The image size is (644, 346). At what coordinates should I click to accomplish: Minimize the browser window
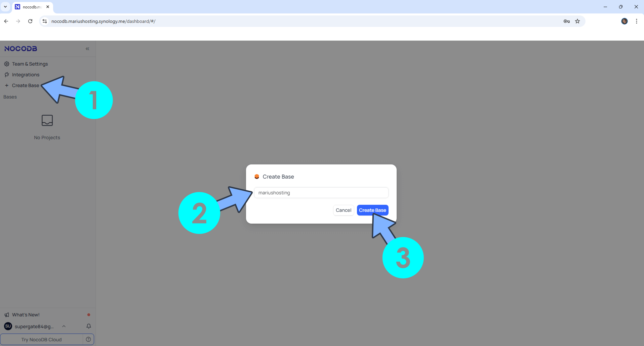(x=605, y=7)
